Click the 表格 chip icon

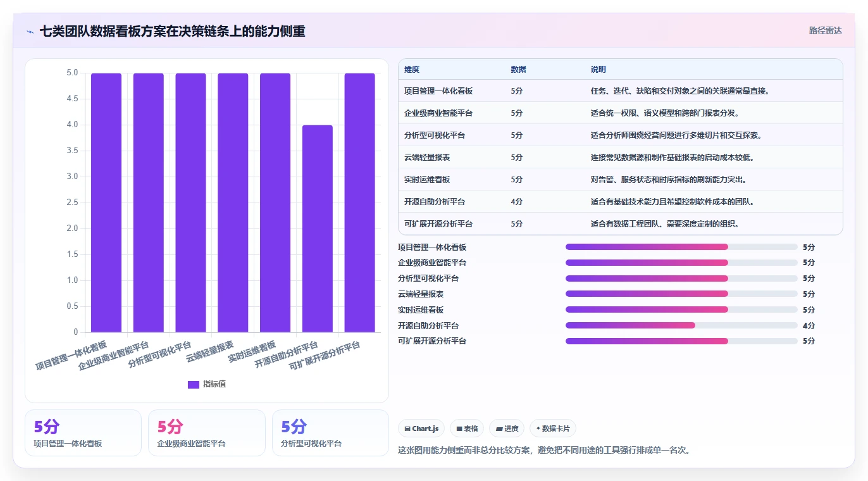459,429
